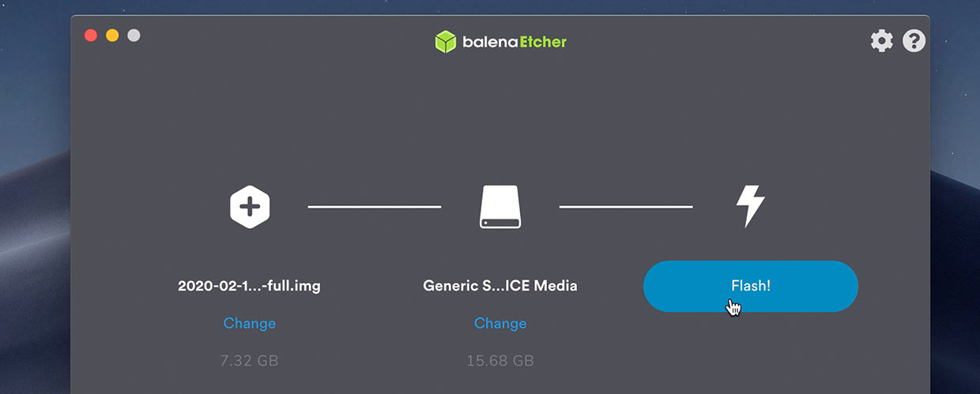Change the selected image file

(x=250, y=323)
